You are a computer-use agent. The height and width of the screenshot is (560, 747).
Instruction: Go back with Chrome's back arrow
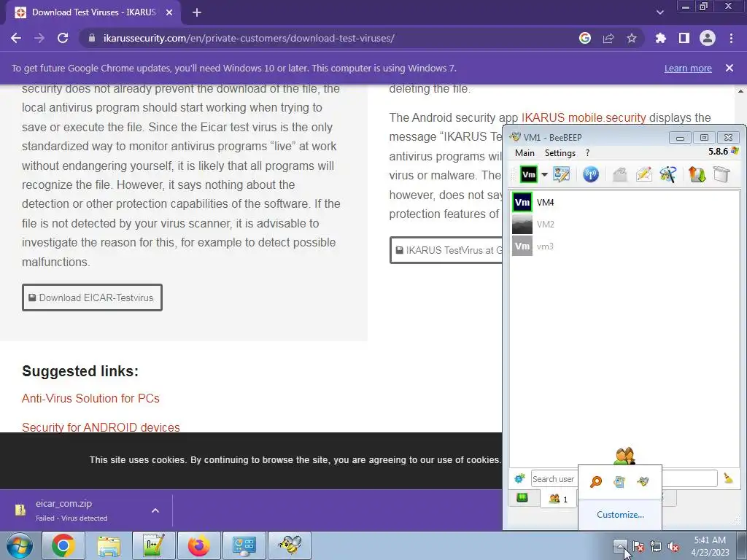tap(16, 38)
